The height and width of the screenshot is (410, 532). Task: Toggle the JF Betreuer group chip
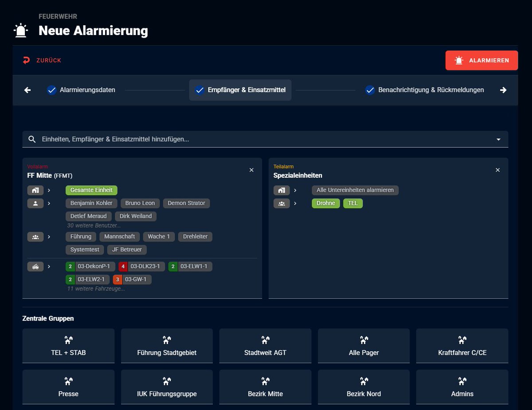pyautogui.click(x=127, y=250)
